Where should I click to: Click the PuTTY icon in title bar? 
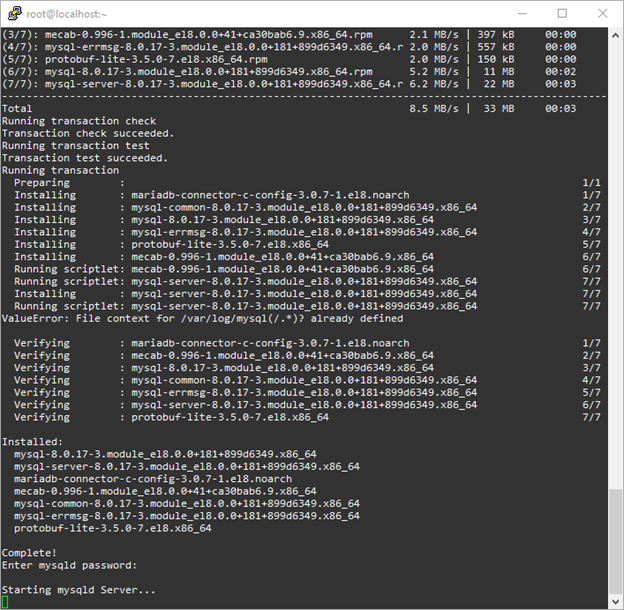pyautogui.click(x=14, y=14)
